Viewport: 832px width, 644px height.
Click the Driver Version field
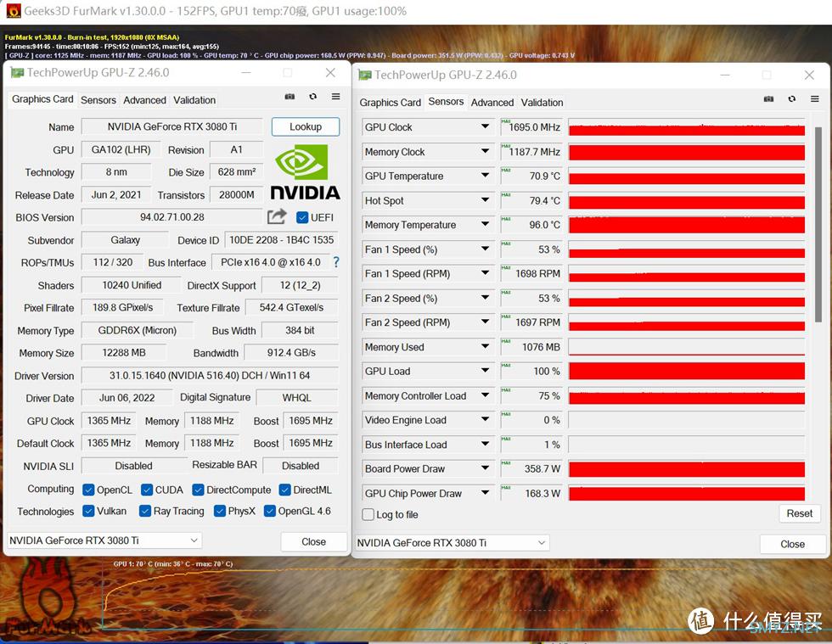(x=210, y=375)
